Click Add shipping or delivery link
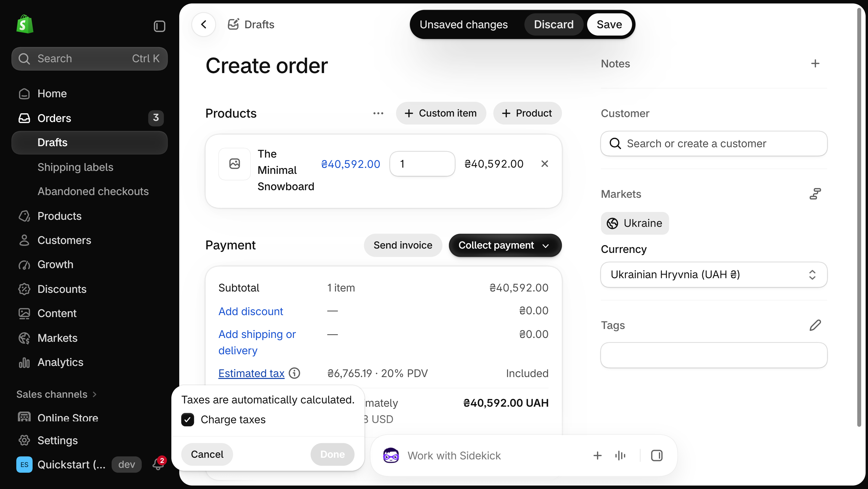Image resolution: width=868 pixels, height=489 pixels. tap(257, 342)
